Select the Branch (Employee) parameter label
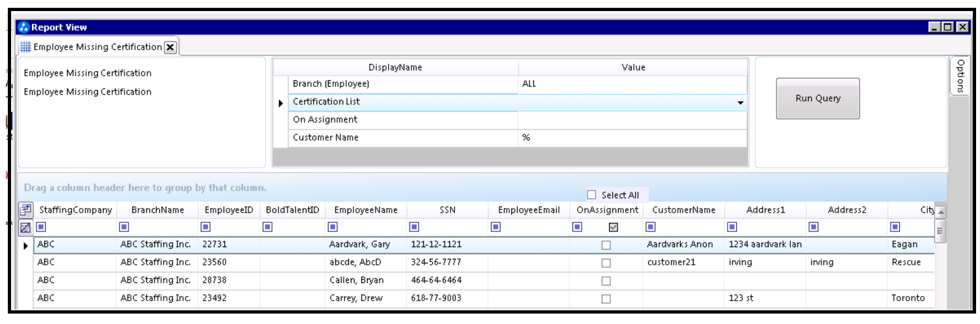980x324 pixels. [x=331, y=84]
